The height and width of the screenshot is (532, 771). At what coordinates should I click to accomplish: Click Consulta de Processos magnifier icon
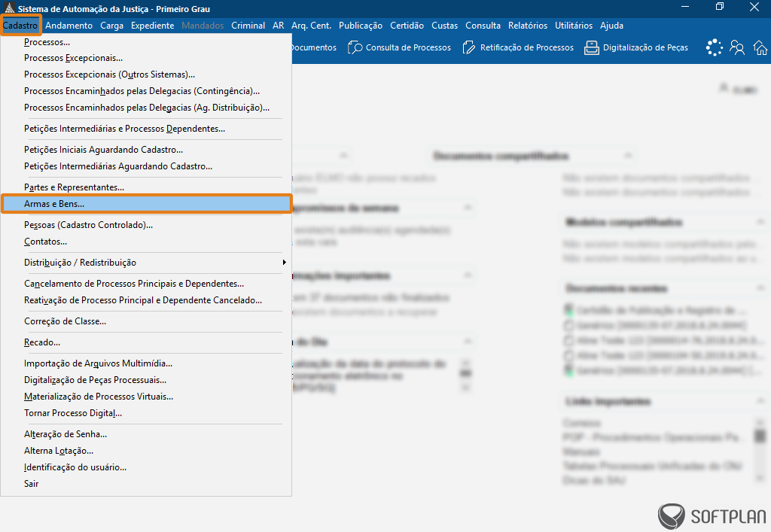(355, 47)
